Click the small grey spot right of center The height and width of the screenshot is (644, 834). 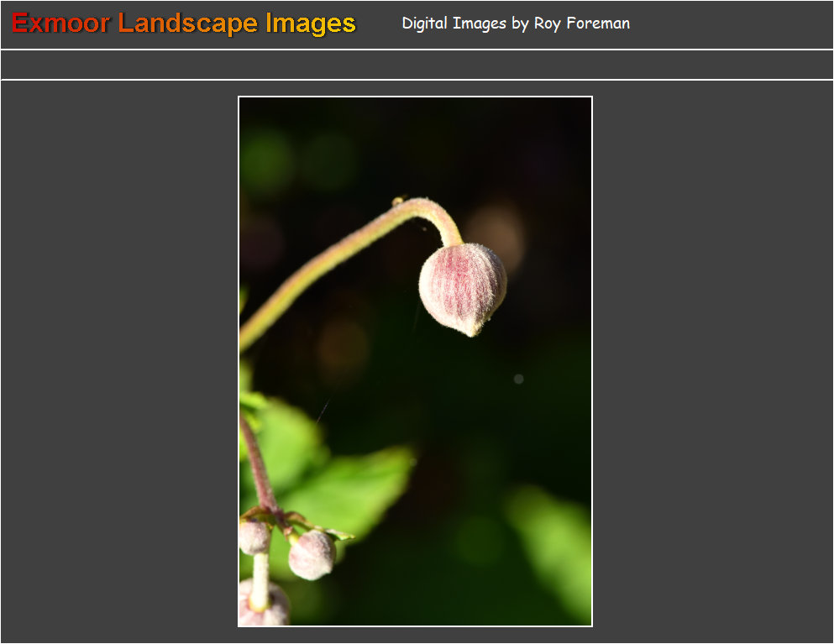coord(518,379)
